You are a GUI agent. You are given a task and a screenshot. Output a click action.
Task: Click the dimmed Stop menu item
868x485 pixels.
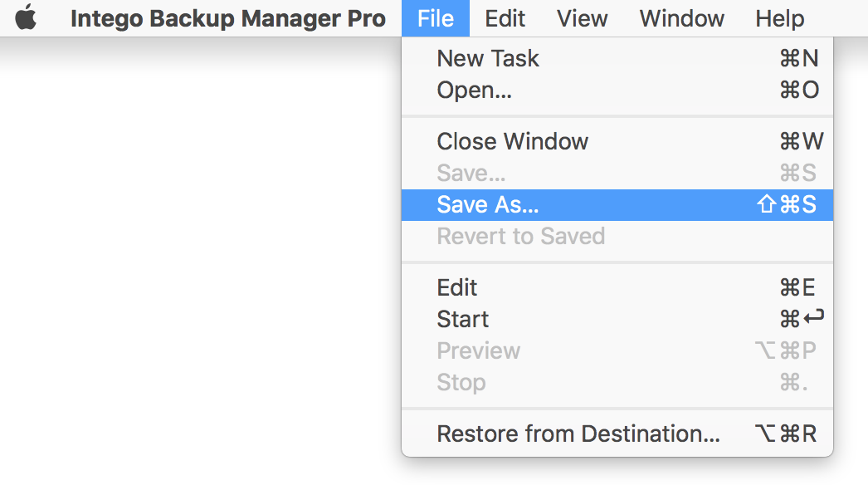click(617, 383)
